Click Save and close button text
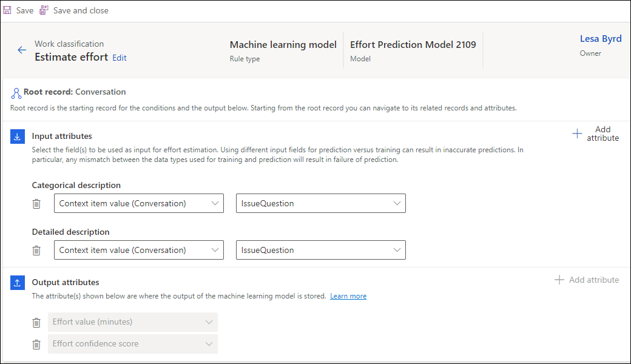The image size is (631, 364). [x=81, y=10]
